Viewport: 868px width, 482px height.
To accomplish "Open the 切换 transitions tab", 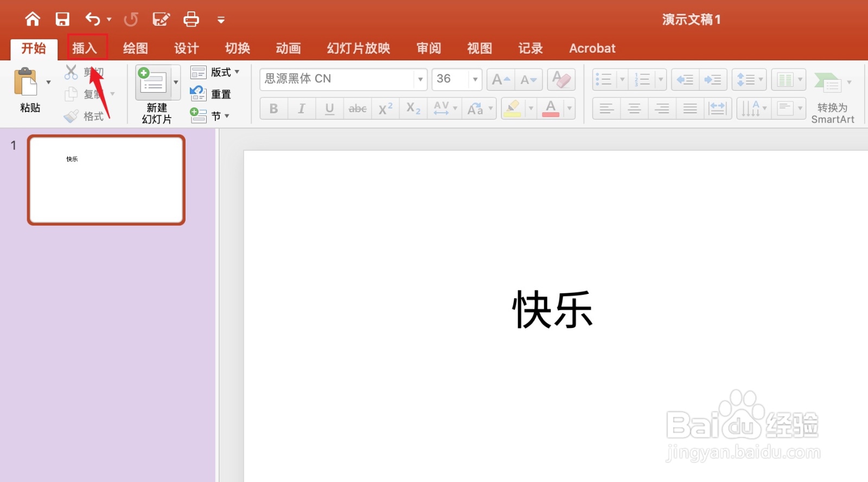I will click(x=238, y=48).
